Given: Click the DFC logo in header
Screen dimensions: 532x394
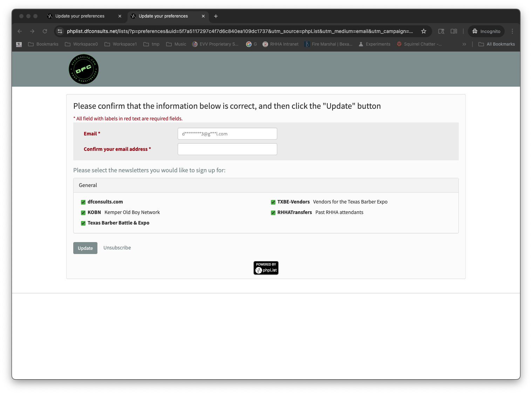Looking at the screenshot, I should 83,69.
